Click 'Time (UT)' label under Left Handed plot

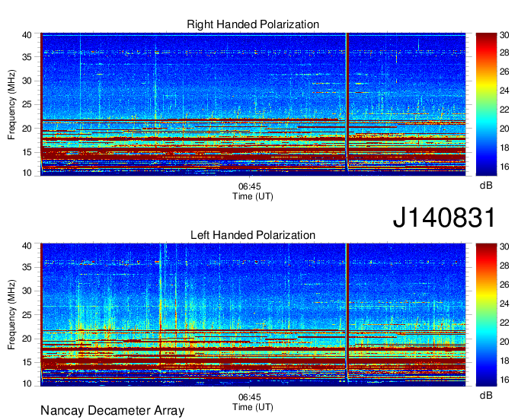click(253, 407)
